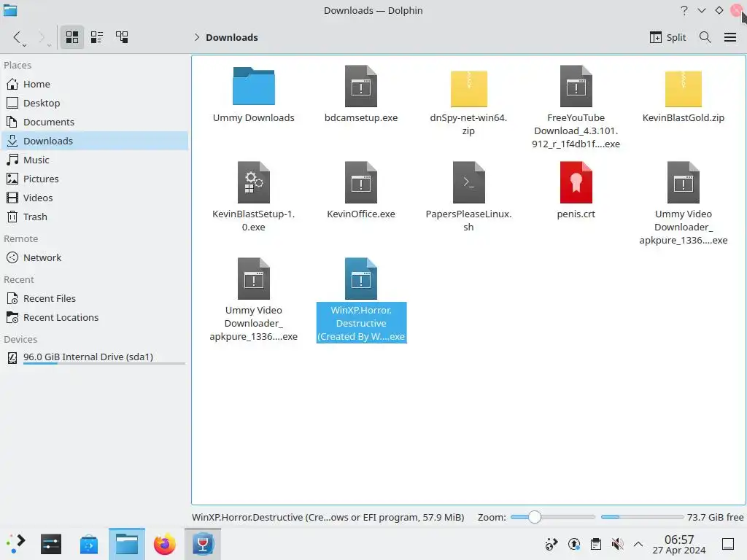
Task: Select the Ummy Downloads folder icon
Action: coord(253,86)
